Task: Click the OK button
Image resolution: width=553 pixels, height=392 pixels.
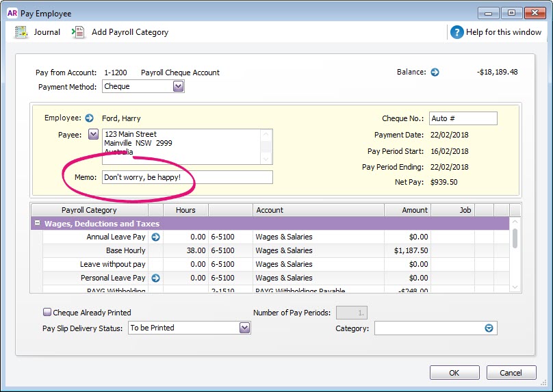Action: pos(454,373)
